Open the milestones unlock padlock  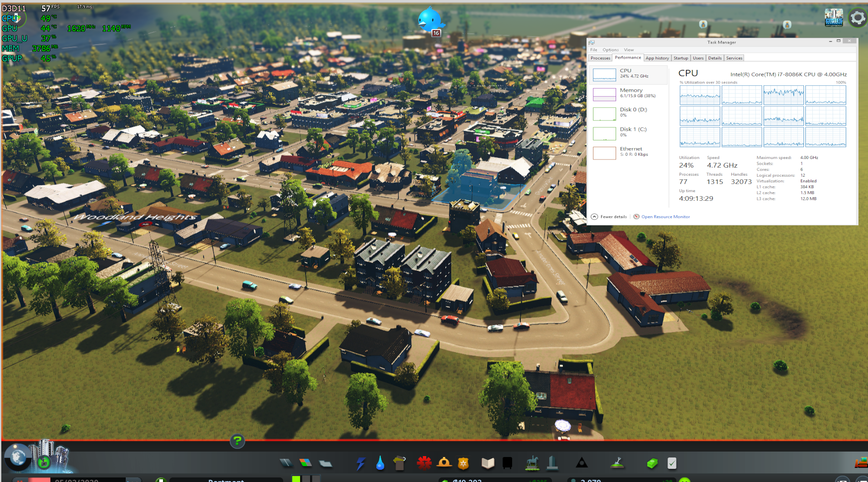tap(44, 463)
